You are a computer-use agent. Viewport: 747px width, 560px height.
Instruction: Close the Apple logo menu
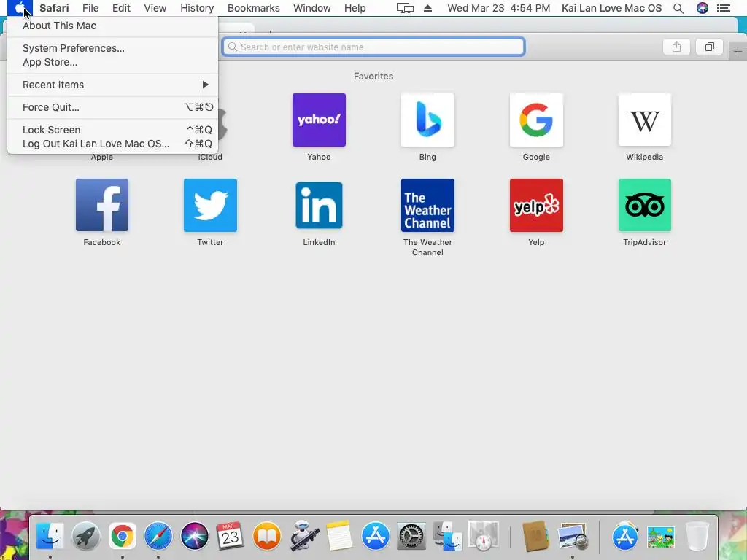[20, 8]
